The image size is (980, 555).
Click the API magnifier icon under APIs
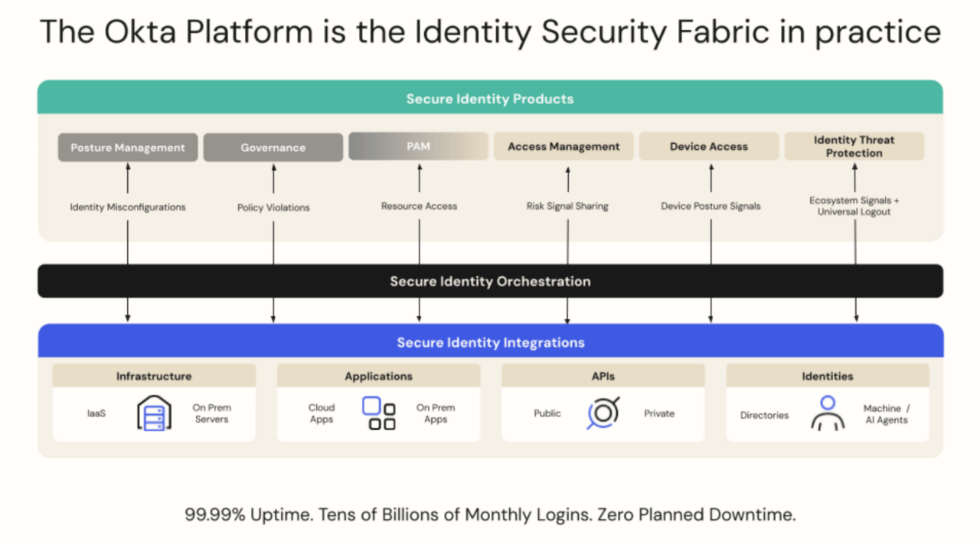tap(603, 413)
